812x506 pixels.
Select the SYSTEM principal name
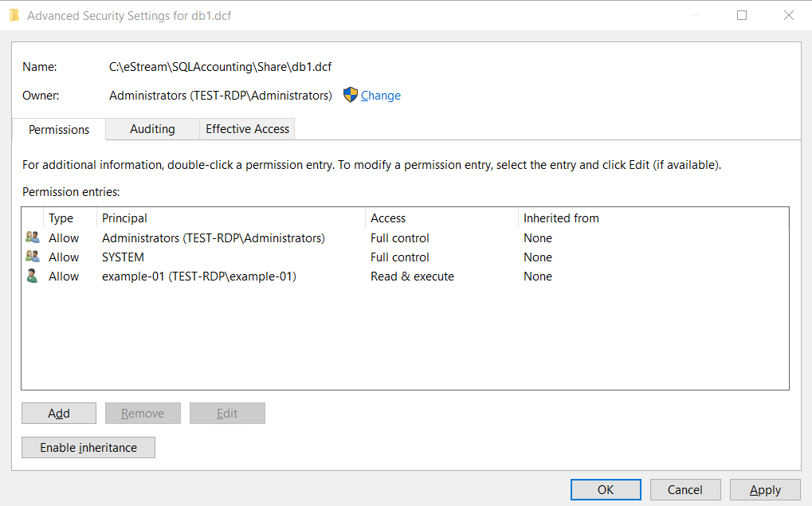tap(123, 257)
